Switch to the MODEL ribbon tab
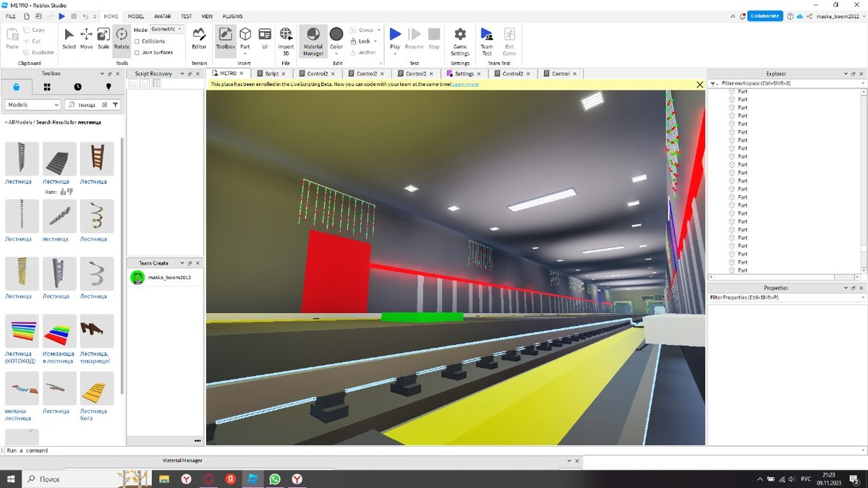 (135, 16)
